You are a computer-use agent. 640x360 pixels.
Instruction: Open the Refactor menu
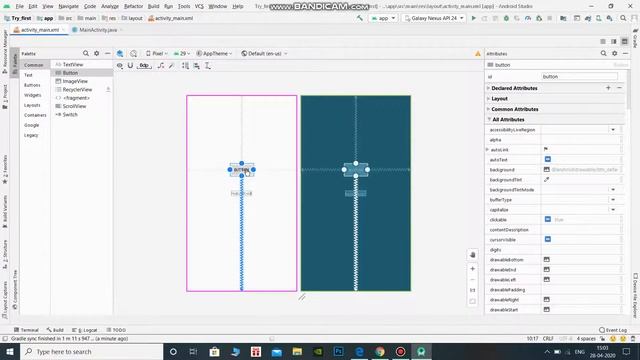pyautogui.click(x=133, y=7)
